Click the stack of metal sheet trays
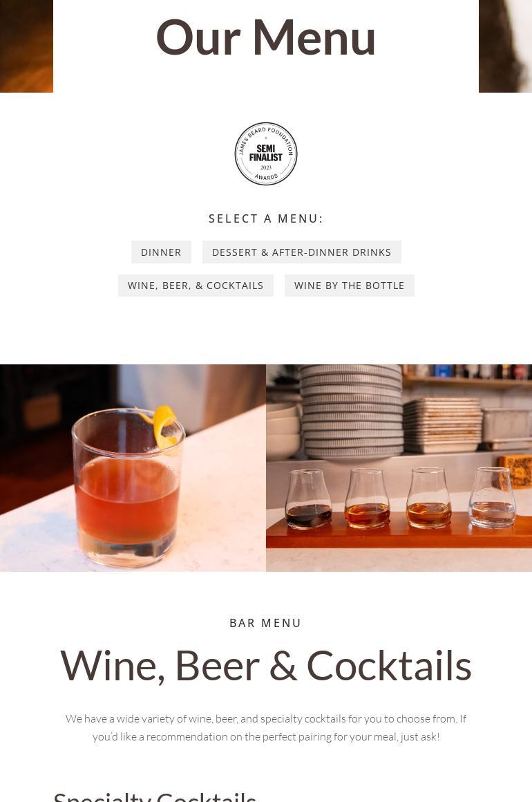532x802 pixels. [x=443, y=426]
